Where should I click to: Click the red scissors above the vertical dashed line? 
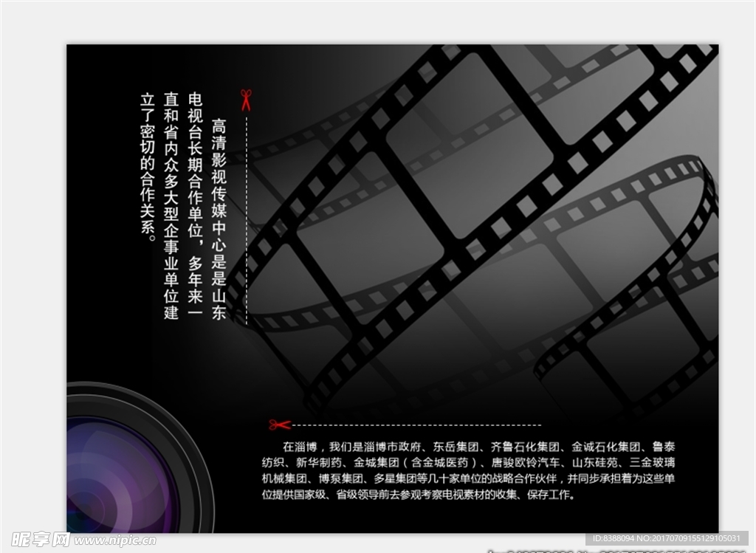pos(247,100)
